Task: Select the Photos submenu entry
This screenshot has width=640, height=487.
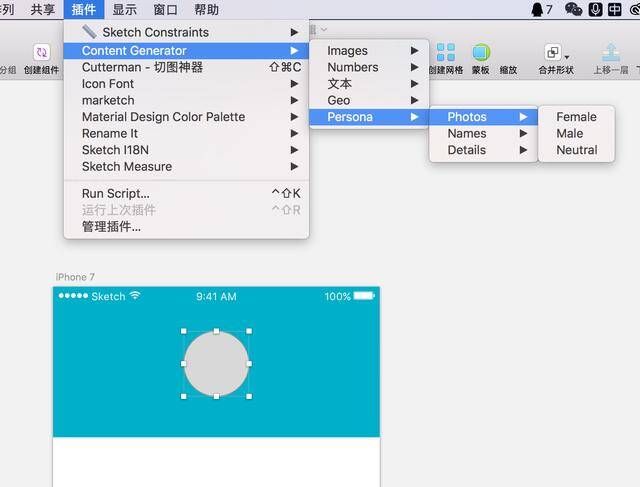Action: tap(484, 117)
